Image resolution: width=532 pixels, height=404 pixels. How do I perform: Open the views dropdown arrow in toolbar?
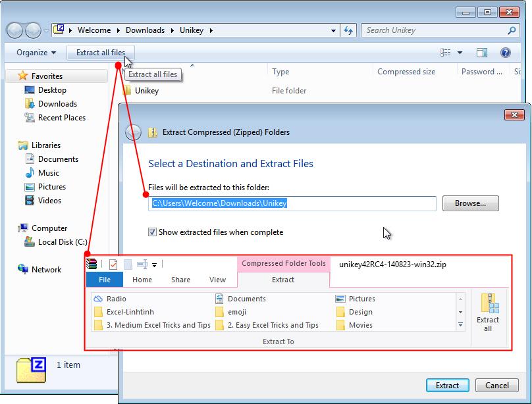pos(458,53)
